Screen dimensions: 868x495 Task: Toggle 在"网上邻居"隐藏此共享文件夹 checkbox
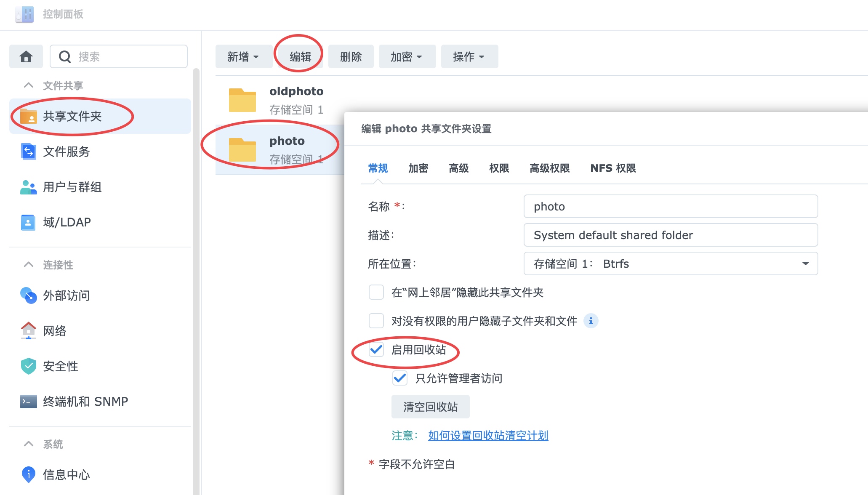pyautogui.click(x=376, y=293)
